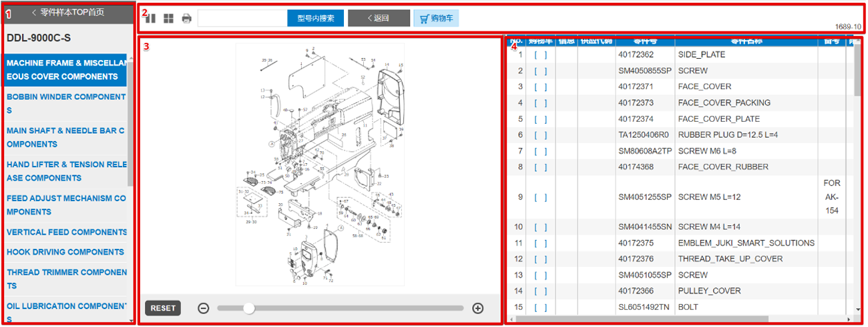This screenshot has width=868, height=327.
Task: Click the printer icon in toolbar
Action: coord(187,19)
